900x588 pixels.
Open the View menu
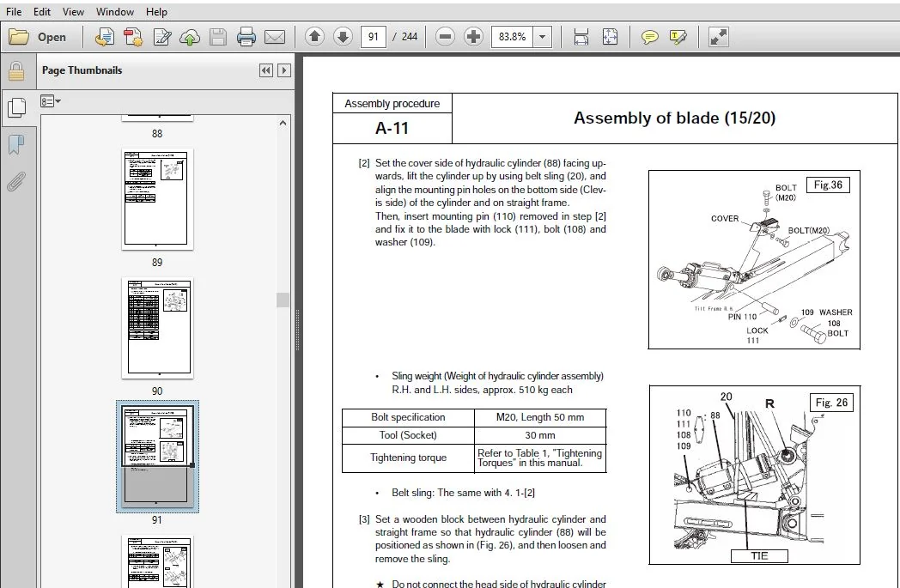tap(73, 11)
